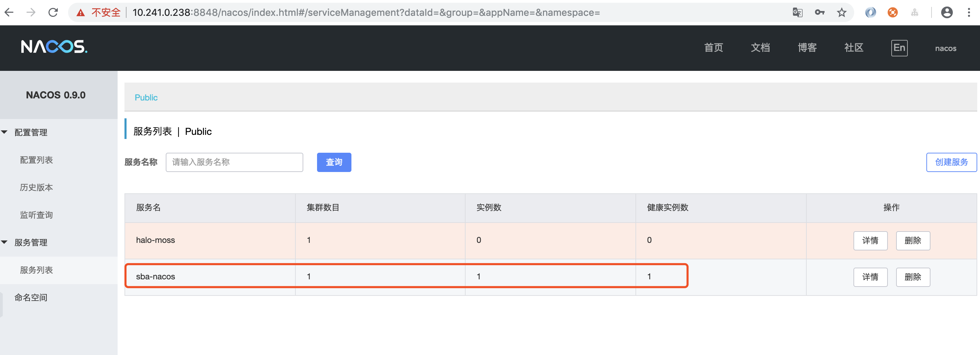Select the Public namespace tab
980x355 pixels.
click(x=146, y=97)
